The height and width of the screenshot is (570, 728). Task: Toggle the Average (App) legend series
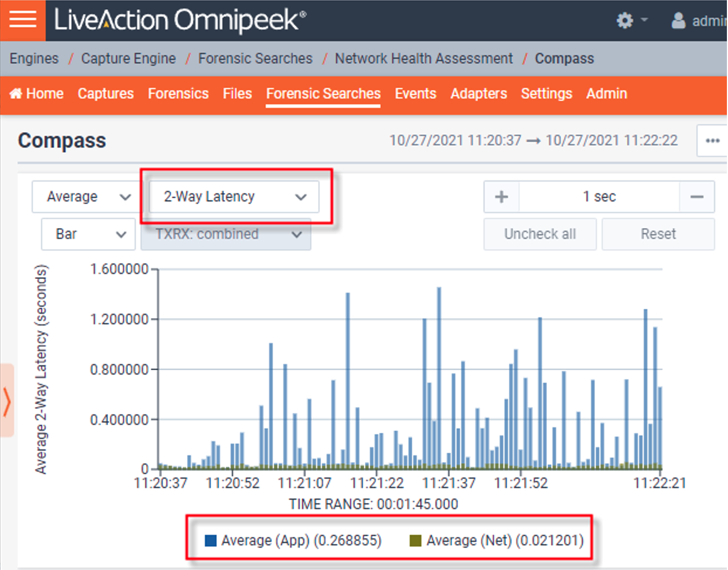(x=301, y=540)
